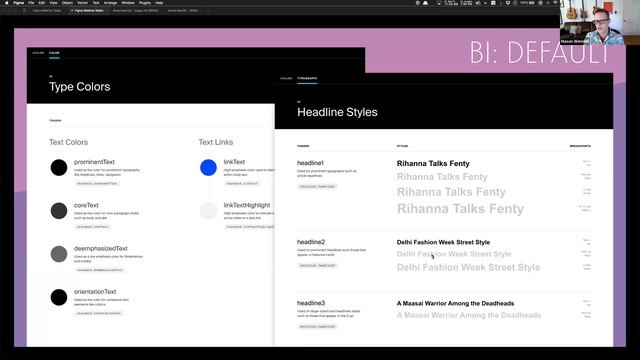Click the 'BI: DEFAULT' slide title

539,53
